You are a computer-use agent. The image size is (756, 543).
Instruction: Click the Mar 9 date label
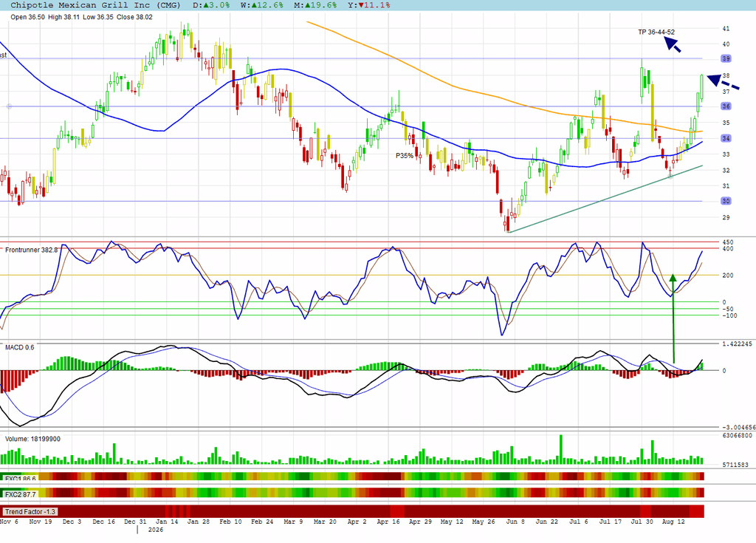(x=293, y=522)
